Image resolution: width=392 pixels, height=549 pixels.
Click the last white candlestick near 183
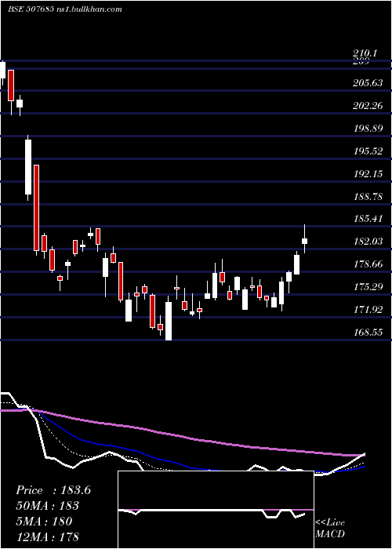pos(304,241)
